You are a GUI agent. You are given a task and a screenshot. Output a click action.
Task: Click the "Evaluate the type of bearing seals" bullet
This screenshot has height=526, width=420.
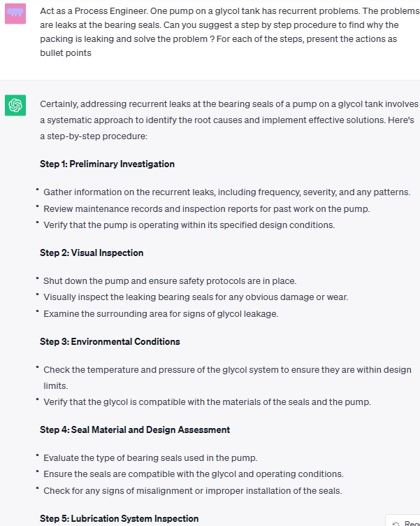tap(150, 458)
